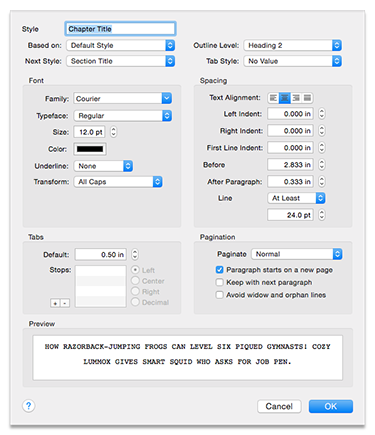
Task: Open the Tab Style dropdown
Action: coord(292,61)
